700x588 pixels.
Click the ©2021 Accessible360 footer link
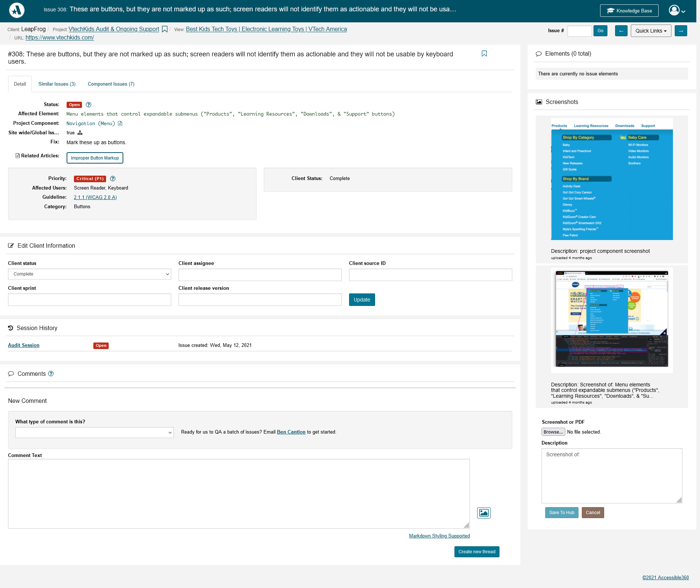click(666, 578)
